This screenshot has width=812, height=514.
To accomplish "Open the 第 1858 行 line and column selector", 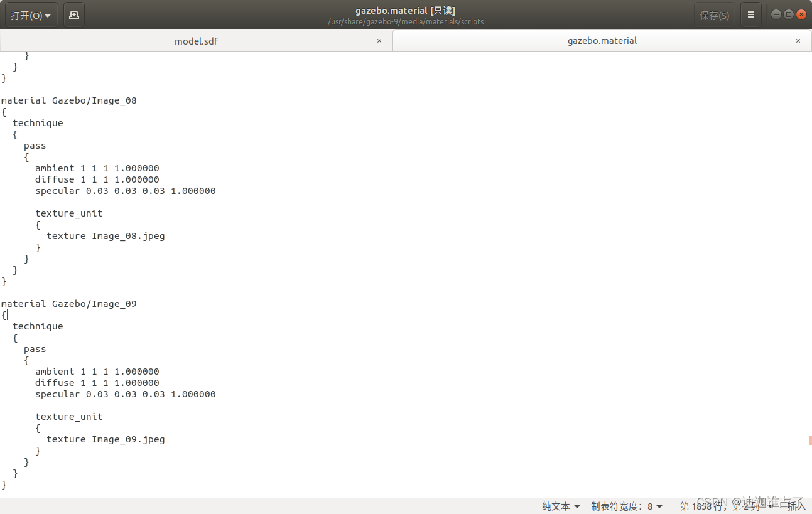I will 726,506.
